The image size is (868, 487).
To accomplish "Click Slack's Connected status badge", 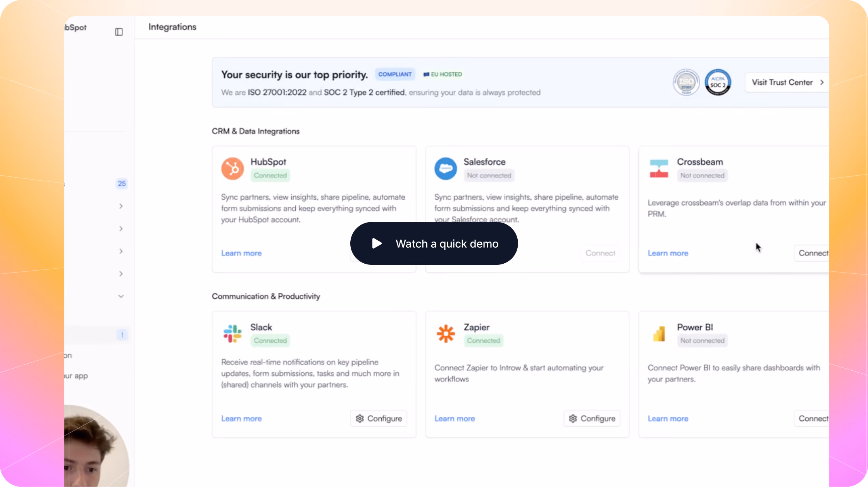I will coord(270,340).
